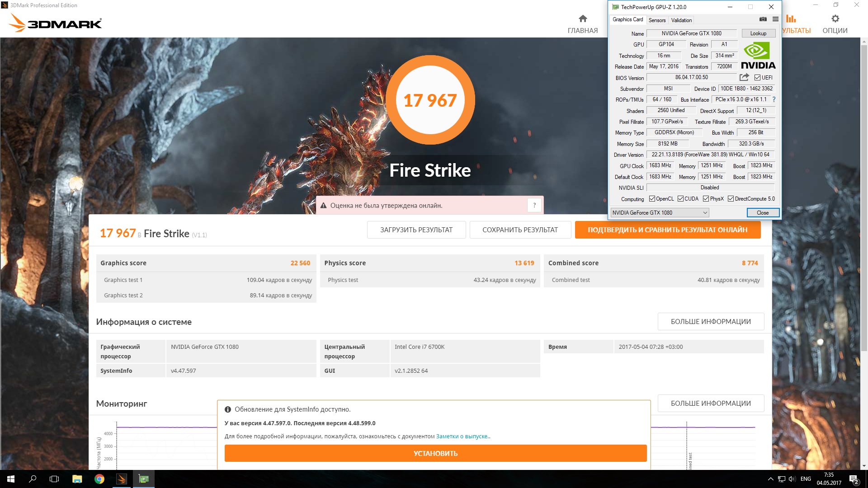The width and height of the screenshot is (868, 488).
Task: Click question mark on validation warning
Action: [x=534, y=205]
